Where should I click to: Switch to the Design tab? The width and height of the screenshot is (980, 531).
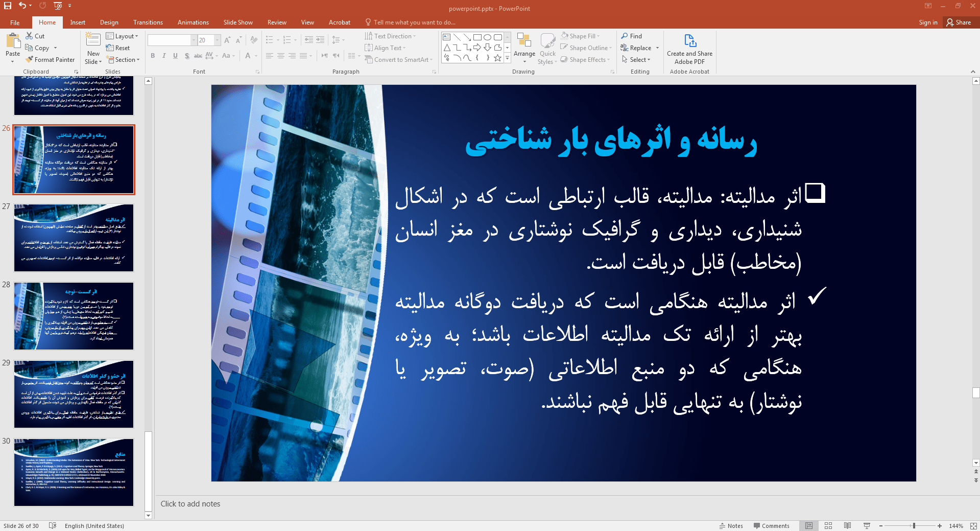point(109,22)
